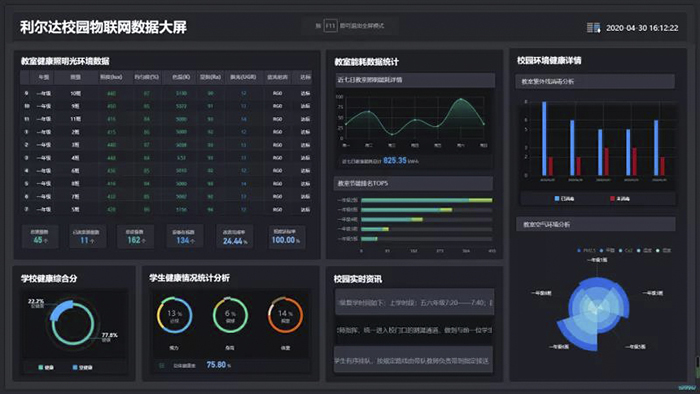Select the table row for 2班
Viewport: 700px width, 394px height.
click(166, 132)
